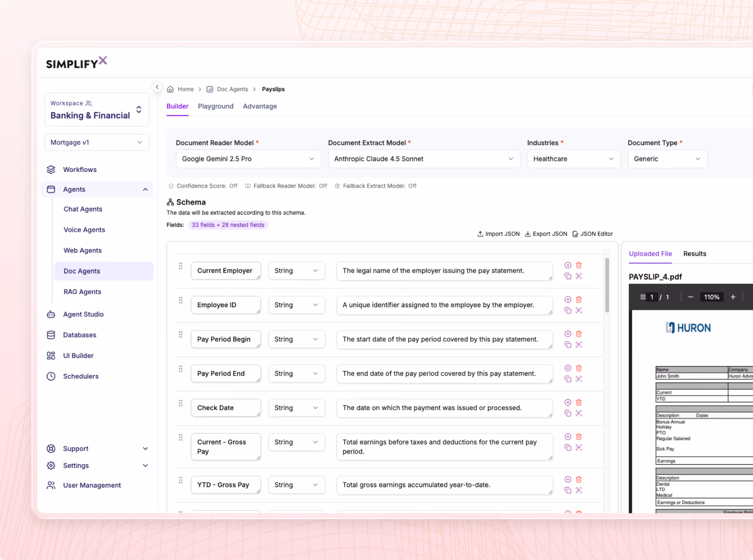Select Doc Agents in the sidebar
The image size is (753, 560).
[104, 271]
